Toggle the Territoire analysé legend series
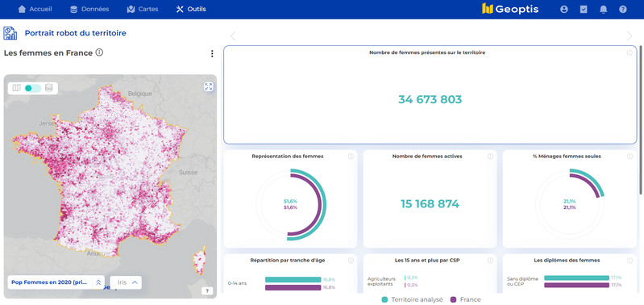 coord(413,299)
